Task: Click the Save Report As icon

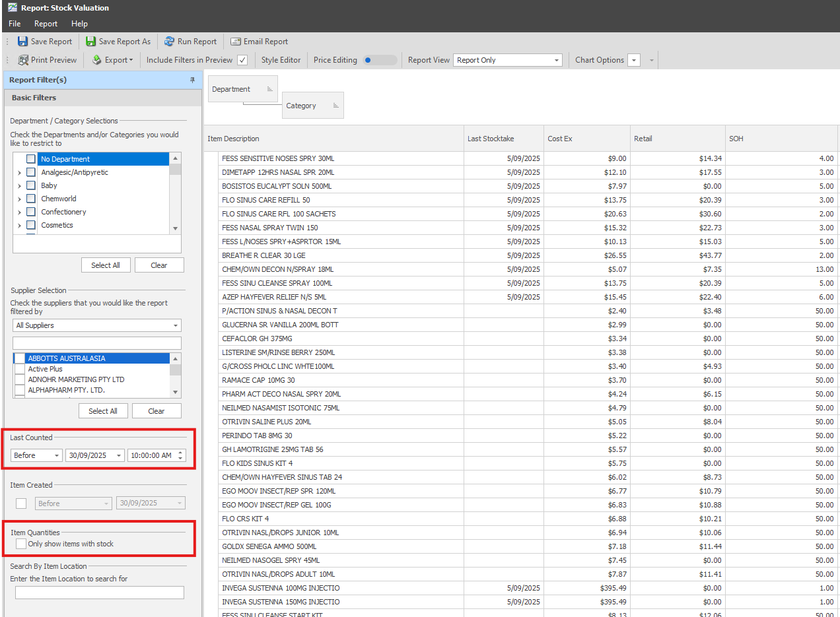Action: (x=91, y=42)
